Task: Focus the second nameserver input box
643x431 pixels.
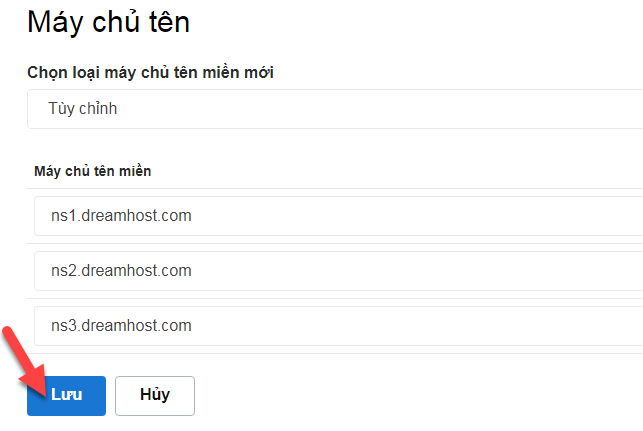Action: pyautogui.click(x=337, y=271)
